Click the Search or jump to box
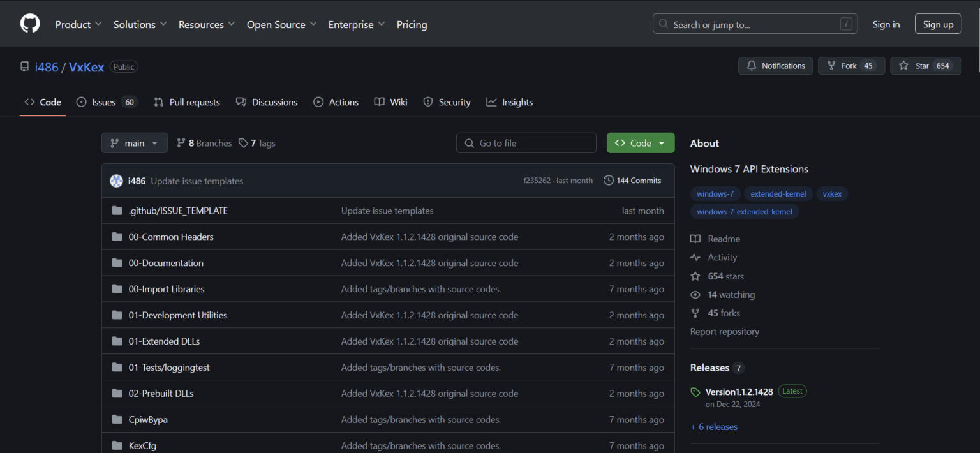The width and height of the screenshot is (980, 453). (x=754, y=24)
